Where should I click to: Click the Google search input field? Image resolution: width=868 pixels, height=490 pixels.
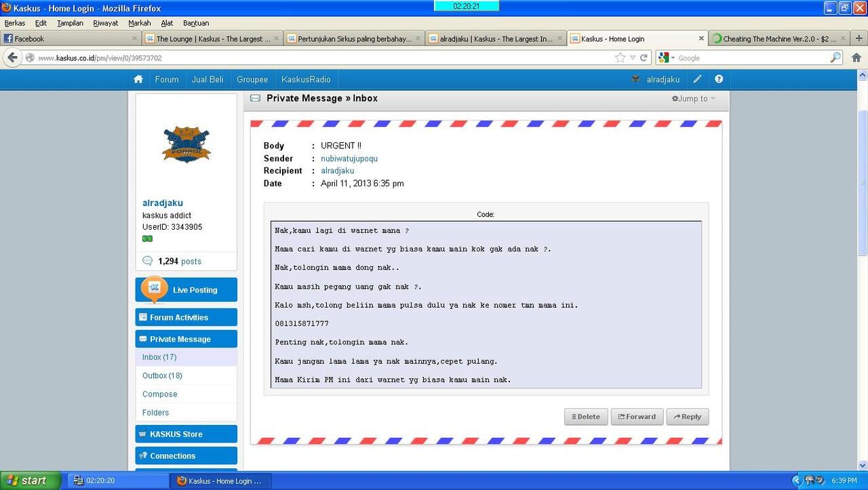[753, 58]
